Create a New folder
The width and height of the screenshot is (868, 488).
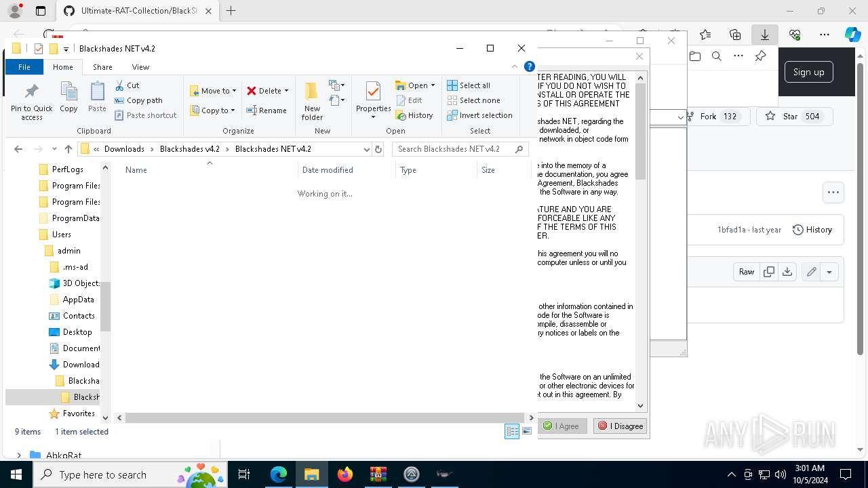312,102
